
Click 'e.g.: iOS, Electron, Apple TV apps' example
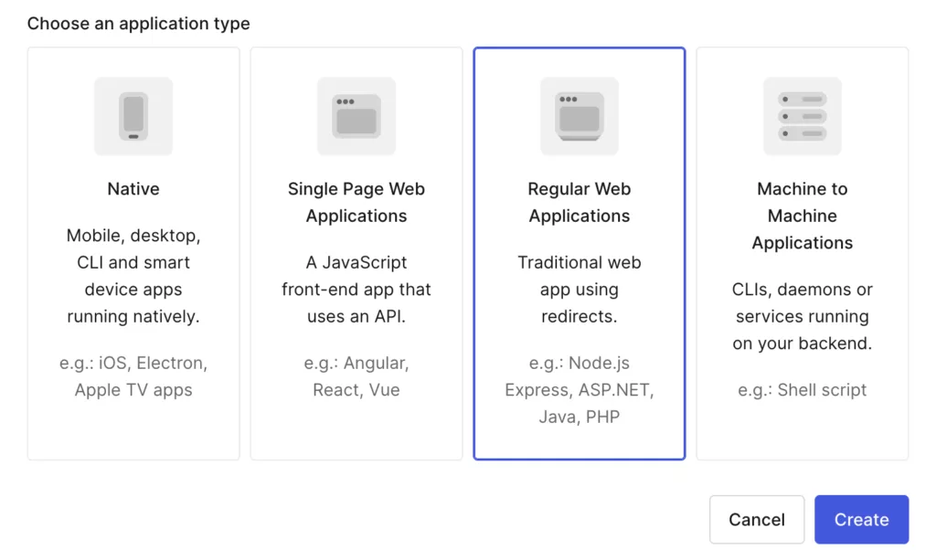(133, 376)
